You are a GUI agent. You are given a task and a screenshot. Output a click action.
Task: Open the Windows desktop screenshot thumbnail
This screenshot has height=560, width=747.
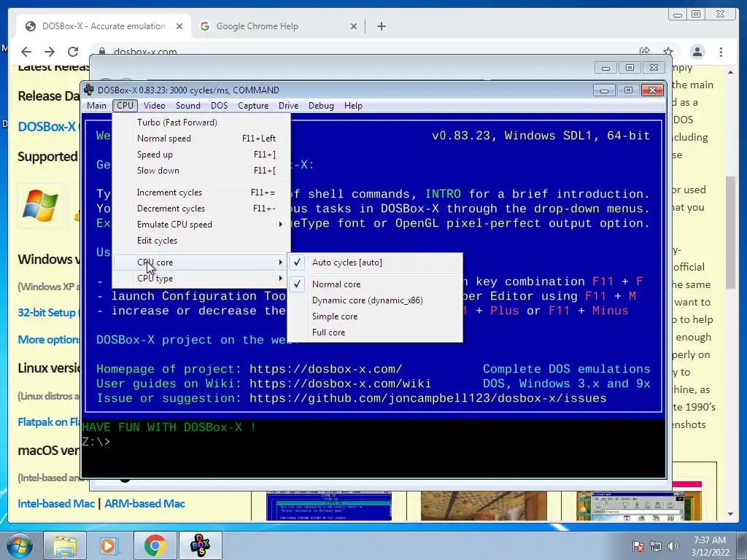tap(639, 506)
